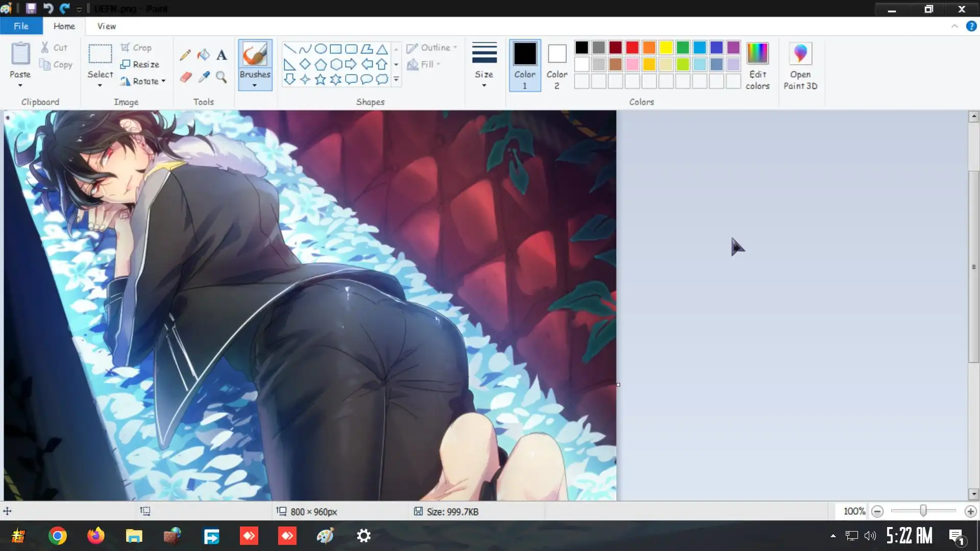Switch to the View tab
Image resolution: width=980 pixels, height=551 pixels.
(x=106, y=26)
